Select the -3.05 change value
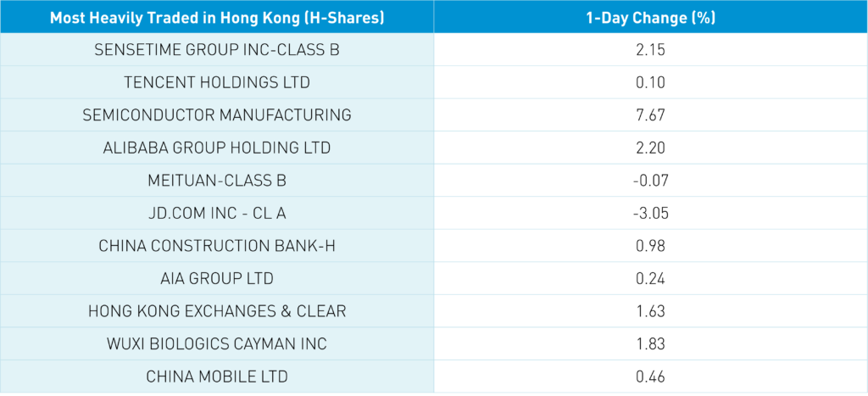The image size is (868, 396). 650,213
